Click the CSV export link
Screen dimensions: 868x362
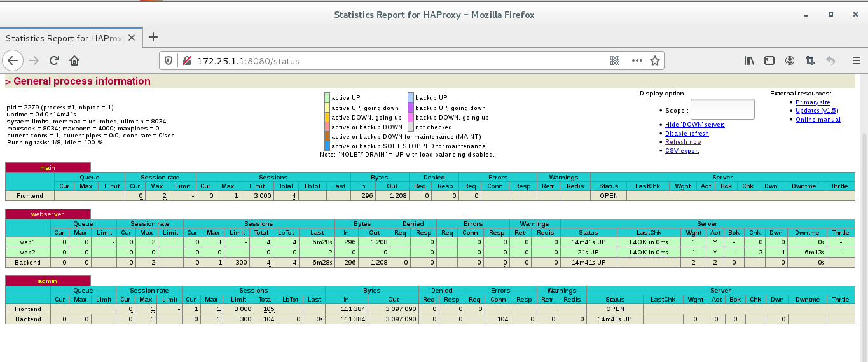click(682, 151)
